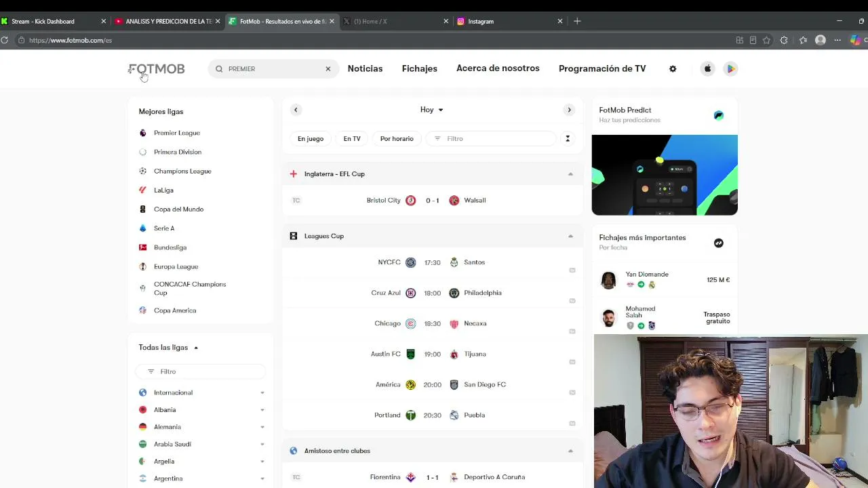868x488 pixels.
Task: Open the Champions League page
Action: pyautogui.click(x=182, y=171)
